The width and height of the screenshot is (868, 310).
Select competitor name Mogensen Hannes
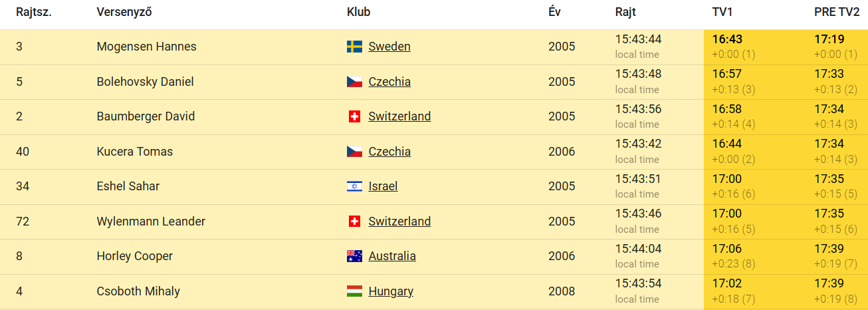pos(146,47)
